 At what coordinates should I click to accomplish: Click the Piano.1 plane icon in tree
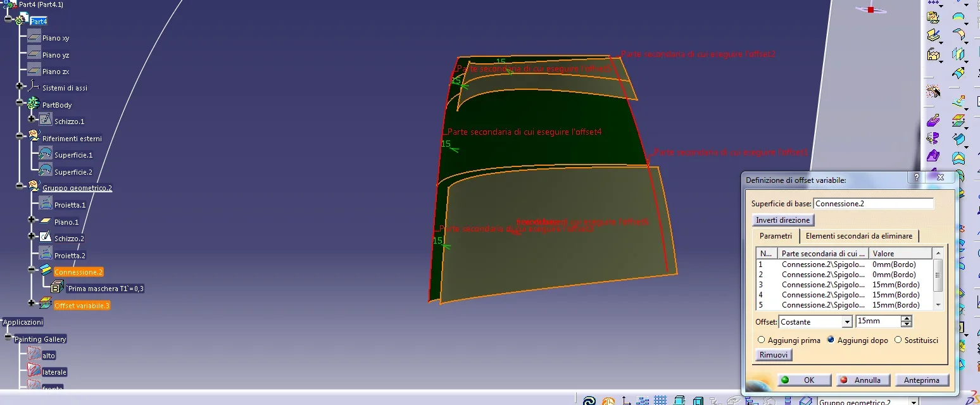(x=46, y=221)
